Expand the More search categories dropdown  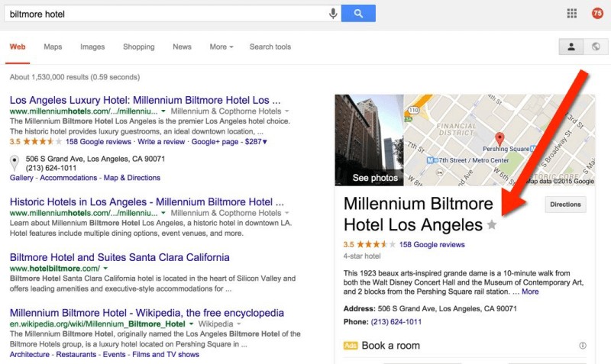point(221,47)
